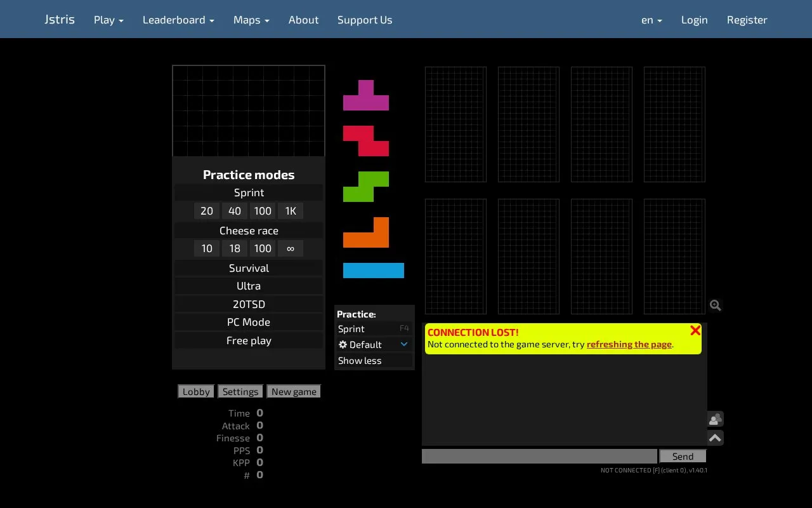Open the Play dropdown menu
812x508 pixels.
108,20
